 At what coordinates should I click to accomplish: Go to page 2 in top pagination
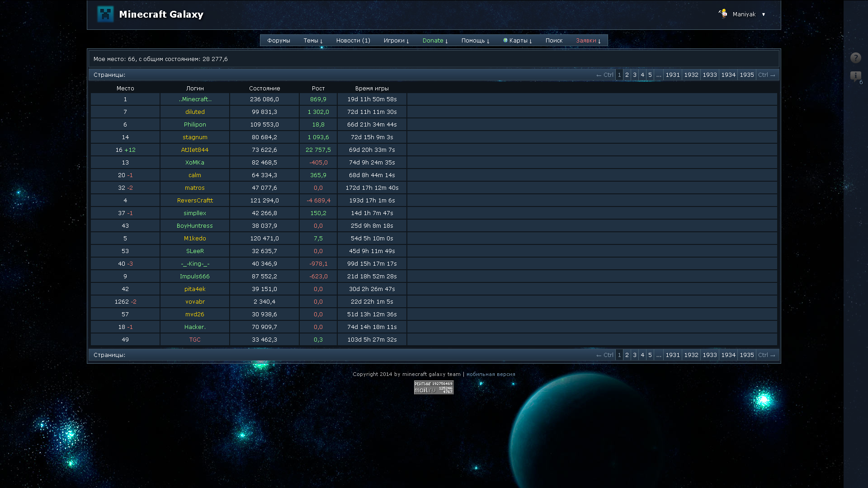coord(627,75)
